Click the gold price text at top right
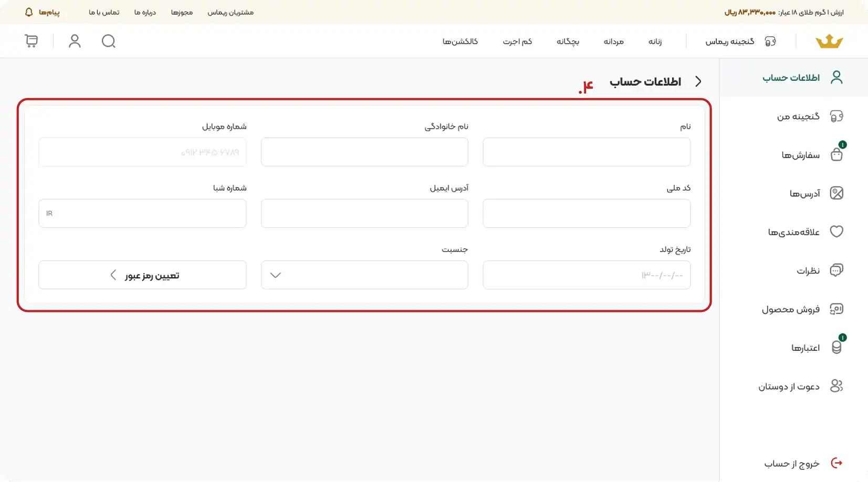This screenshot has height=482, width=868. click(x=784, y=12)
